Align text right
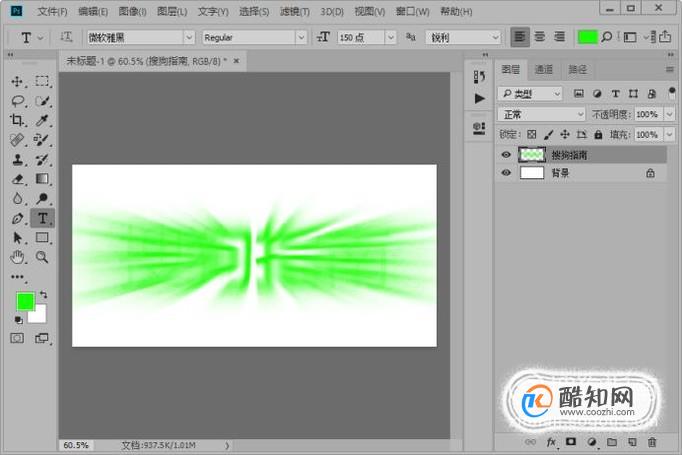This screenshot has height=455, width=682. click(559, 37)
